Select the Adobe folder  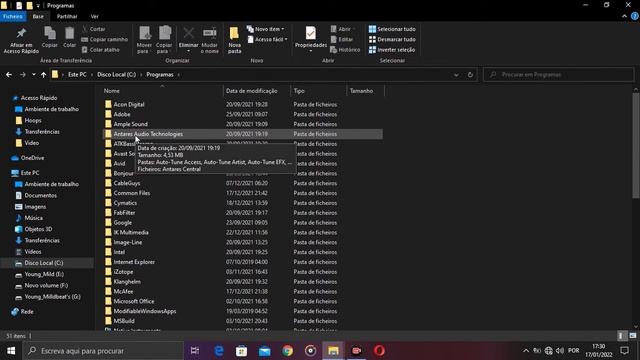[122, 114]
